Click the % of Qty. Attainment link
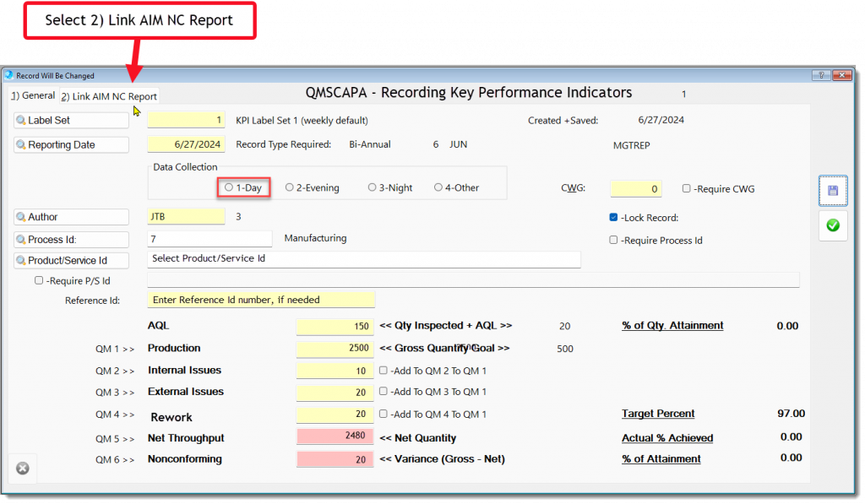Screen dimensions: 865x504 point(672,325)
